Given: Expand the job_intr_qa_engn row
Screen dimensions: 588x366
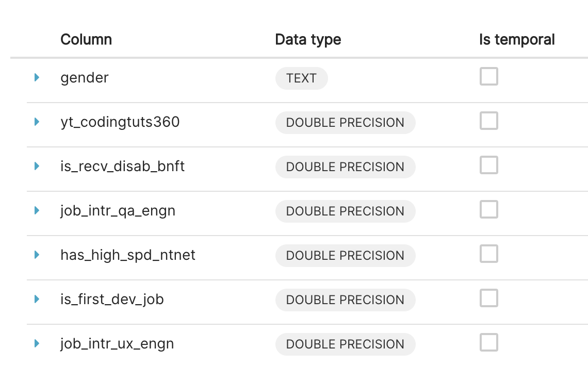Looking at the screenshot, I should click(36, 210).
